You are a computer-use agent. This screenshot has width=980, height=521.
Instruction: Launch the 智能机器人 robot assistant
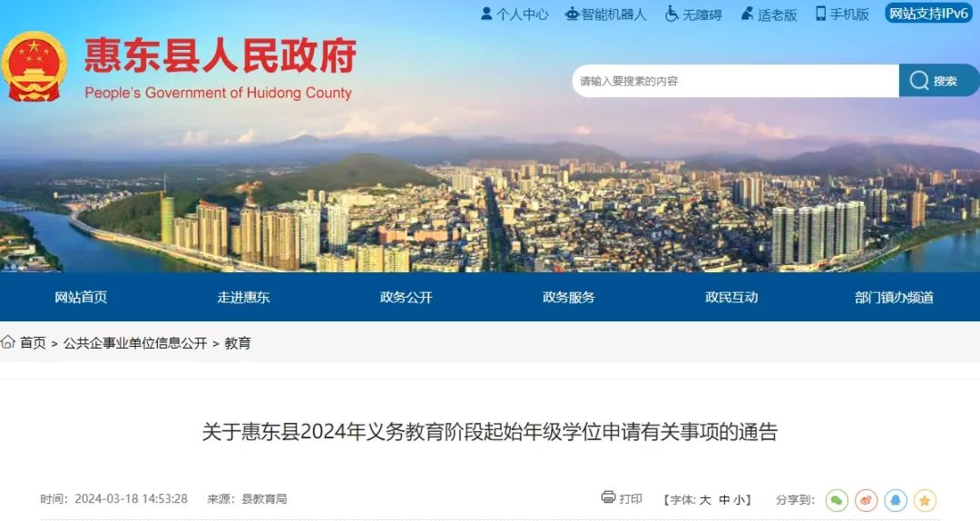(x=605, y=14)
